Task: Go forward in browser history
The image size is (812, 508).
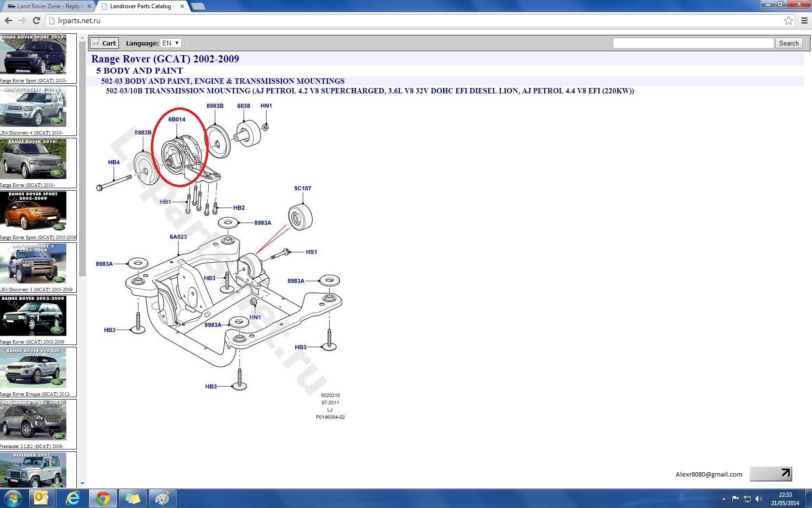Action: [x=22, y=21]
